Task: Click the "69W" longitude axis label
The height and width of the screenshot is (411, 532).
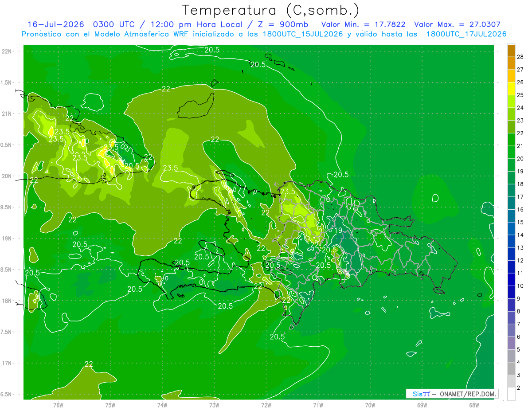Action: pos(422,405)
